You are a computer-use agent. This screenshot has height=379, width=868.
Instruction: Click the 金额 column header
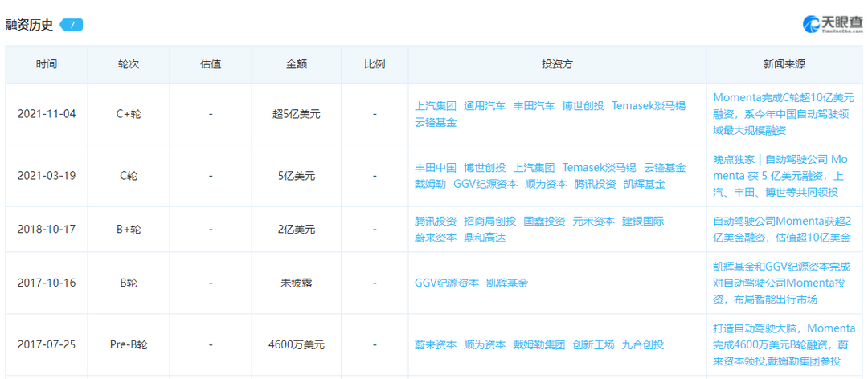[x=296, y=64]
